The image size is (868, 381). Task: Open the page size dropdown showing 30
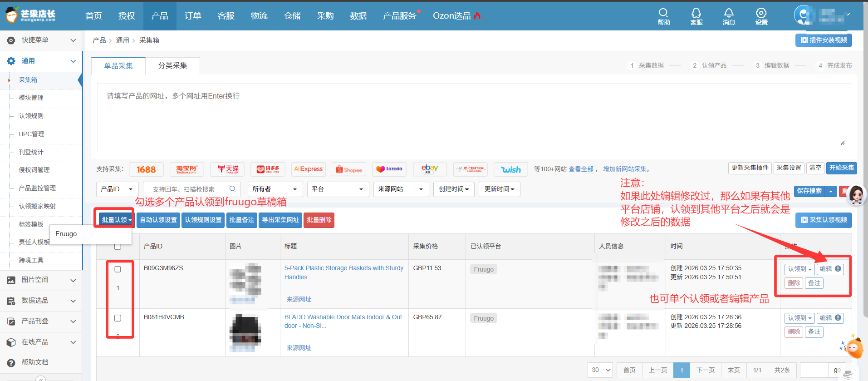pos(601,370)
